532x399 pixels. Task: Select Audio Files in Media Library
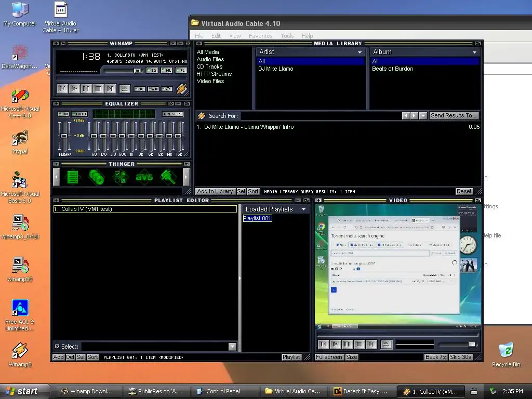210,59
